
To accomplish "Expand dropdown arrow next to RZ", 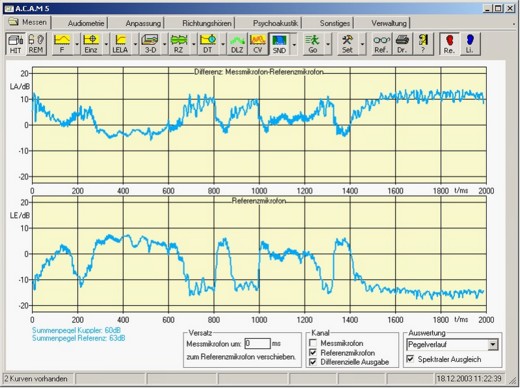I will (194, 44).
